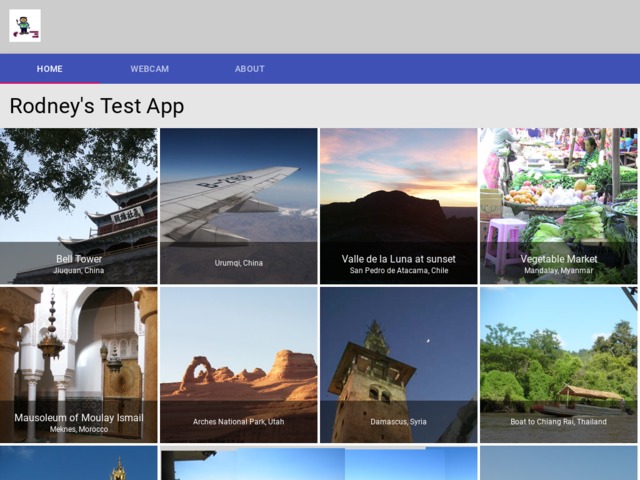Open the WEBCAM tab
The width and height of the screenshot is (640, 480).
point(150,69)
